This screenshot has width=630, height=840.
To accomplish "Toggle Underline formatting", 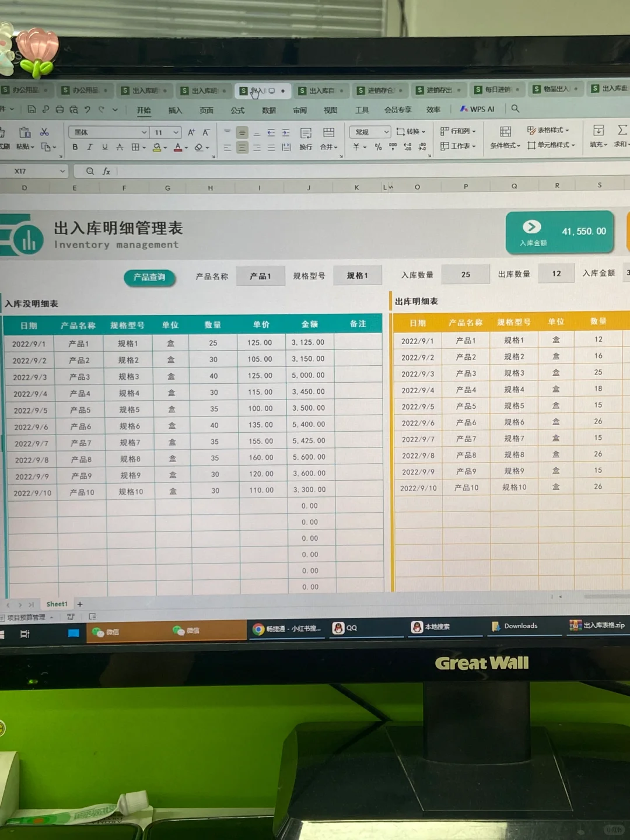I will pyautogui.click(x=105, y=148).
